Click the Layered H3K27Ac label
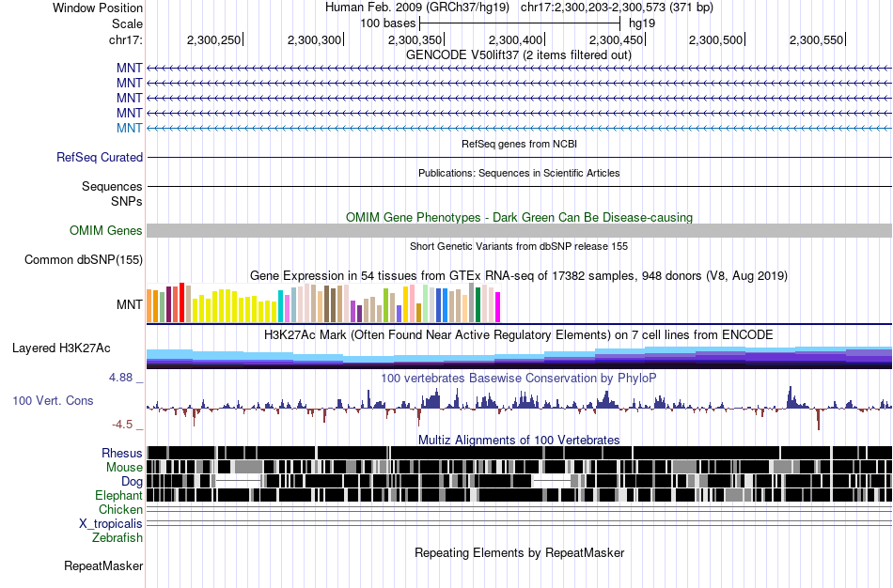The image size is (893, 588). click(x=61, y=348)
